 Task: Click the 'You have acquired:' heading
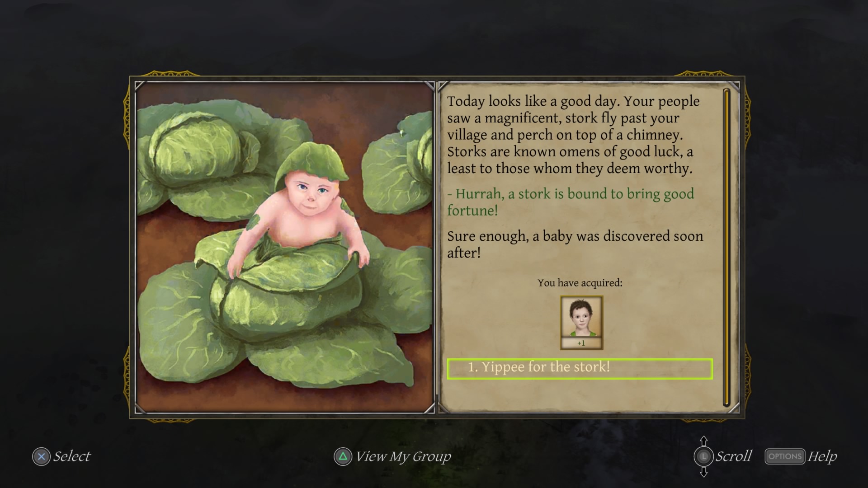[x=580, y=283]
